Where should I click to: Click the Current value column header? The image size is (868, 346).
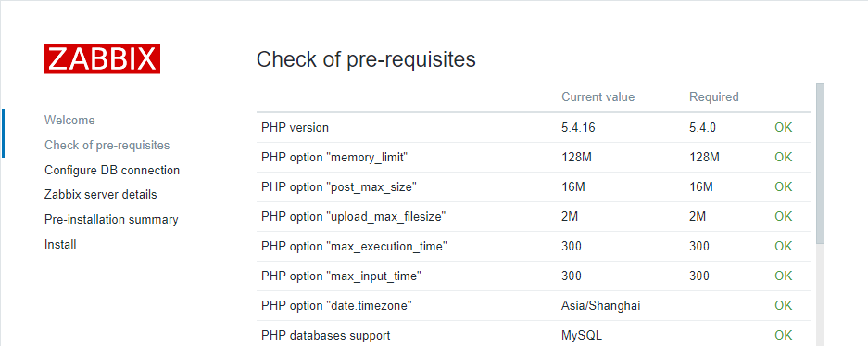598,97
